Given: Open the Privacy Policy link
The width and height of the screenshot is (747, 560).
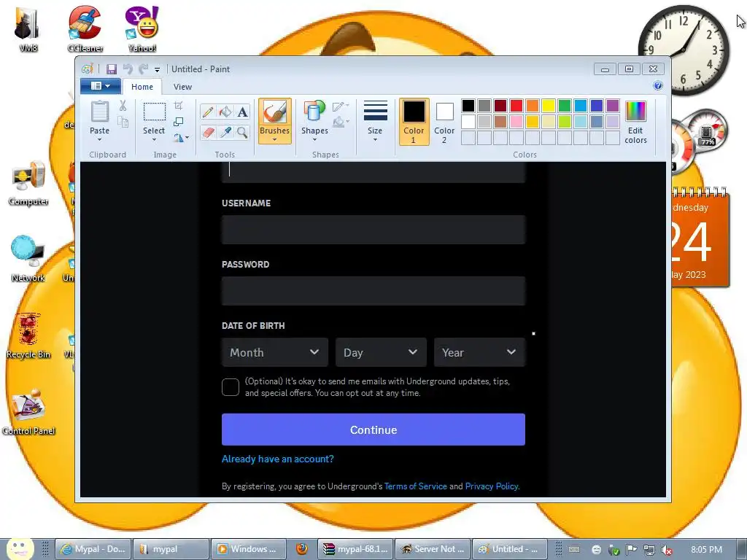Looking at the screenshot, I should pos(492,486).
